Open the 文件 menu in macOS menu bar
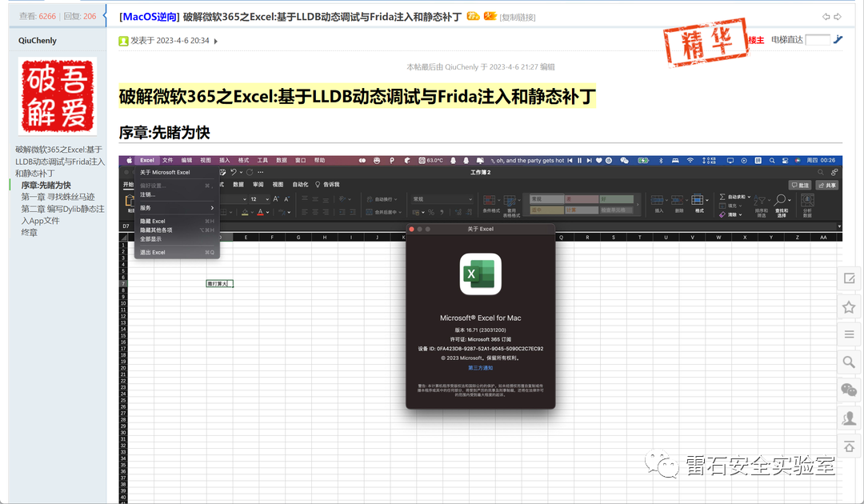864x504 pixels. 167,160
